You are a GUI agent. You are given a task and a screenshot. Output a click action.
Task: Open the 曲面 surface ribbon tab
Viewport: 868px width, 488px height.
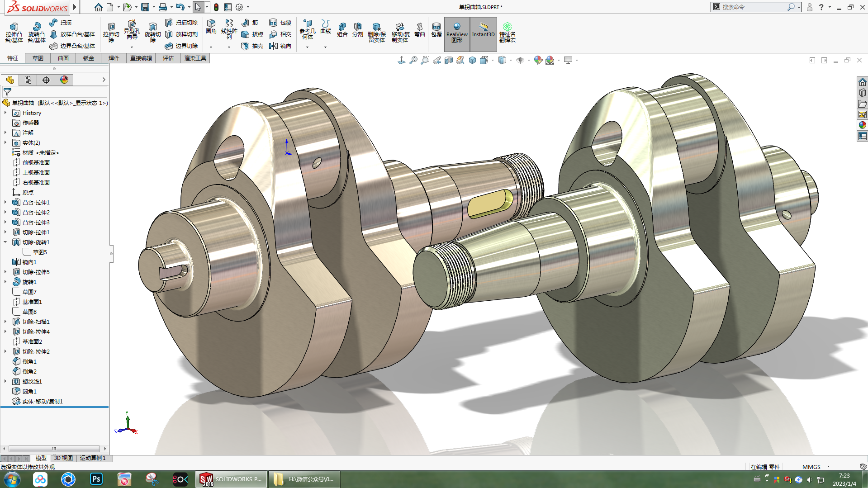(63, 58)
